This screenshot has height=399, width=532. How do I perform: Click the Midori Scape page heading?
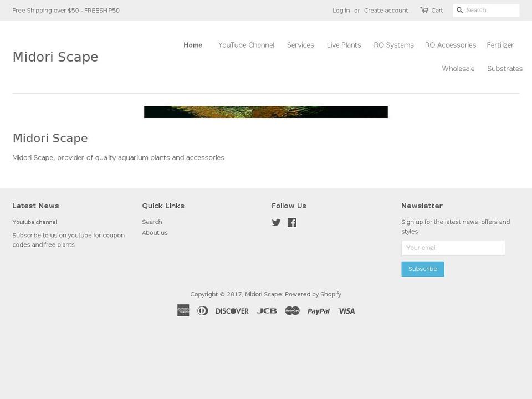point(50,138)
